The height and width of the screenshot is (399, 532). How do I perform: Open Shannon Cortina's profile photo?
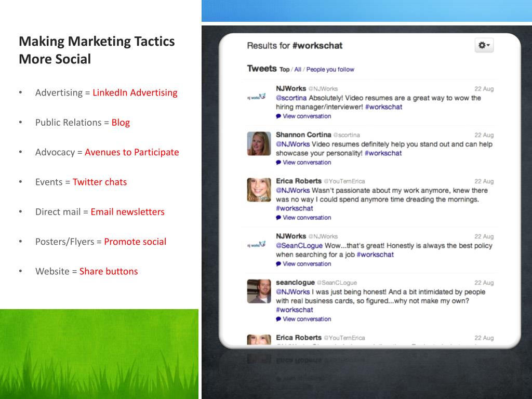tap(259, 143)
